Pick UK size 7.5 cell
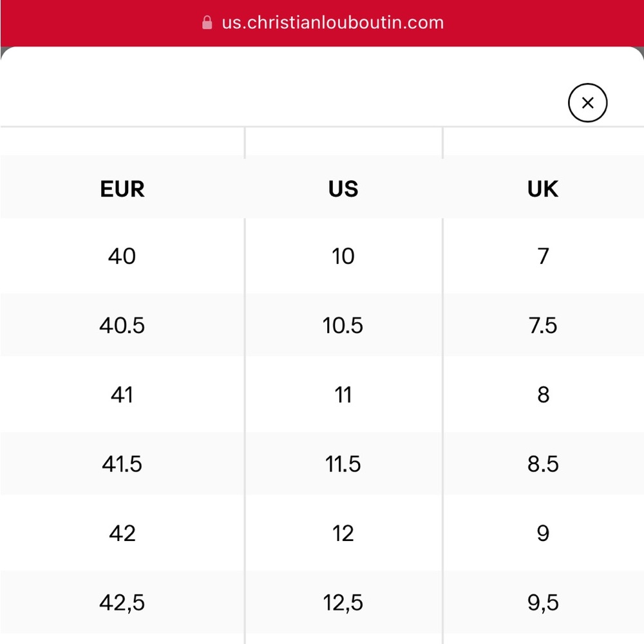 [x=543, y=325]
